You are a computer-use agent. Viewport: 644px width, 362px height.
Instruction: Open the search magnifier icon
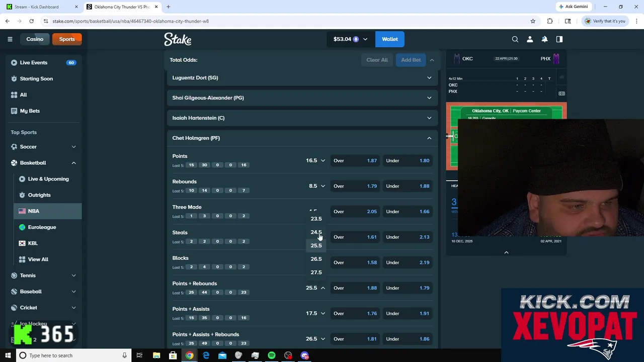point(515,39)
